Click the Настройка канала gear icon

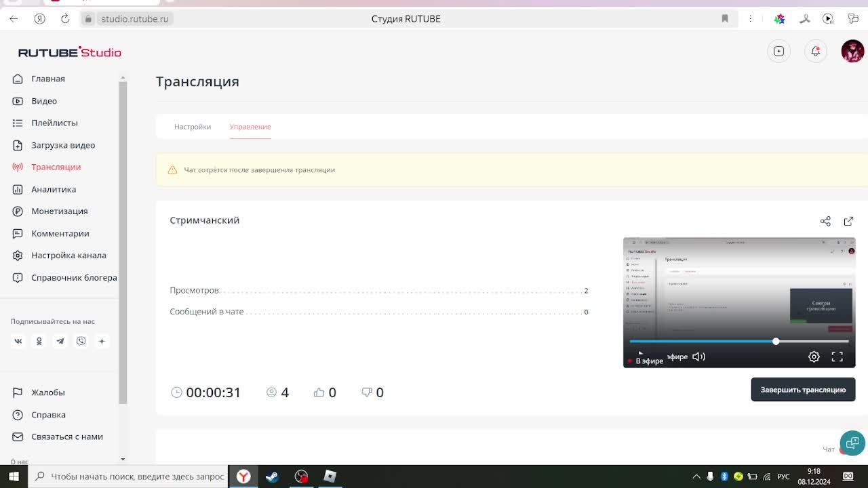18,256
